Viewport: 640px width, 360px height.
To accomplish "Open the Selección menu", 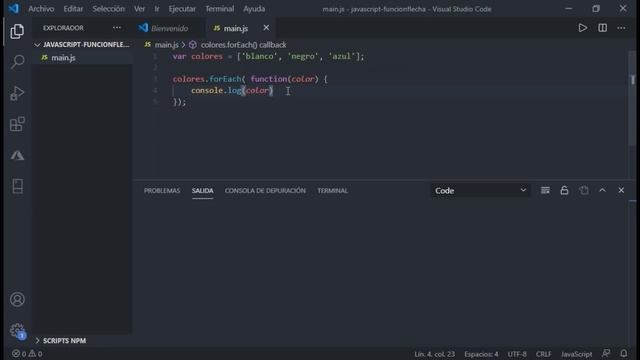I will [x=108, y=9].
